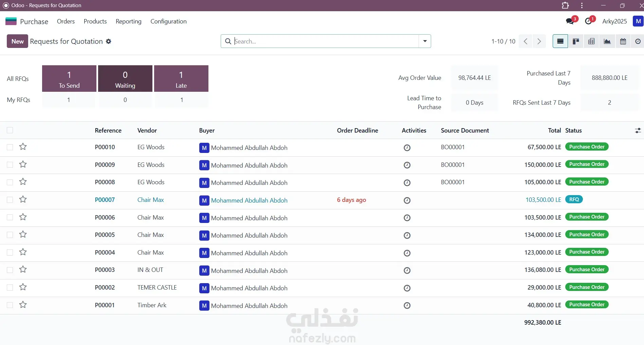Open the P00007 reference link

click(105, 200)
